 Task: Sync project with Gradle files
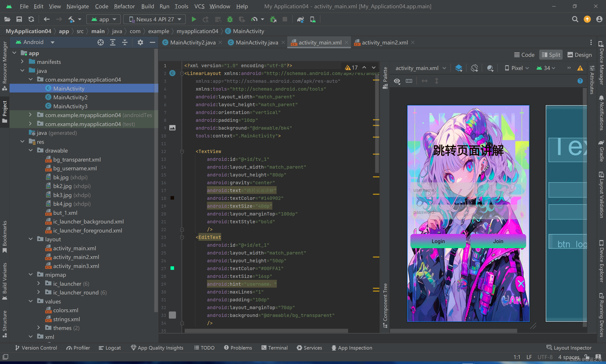[300, 19]
